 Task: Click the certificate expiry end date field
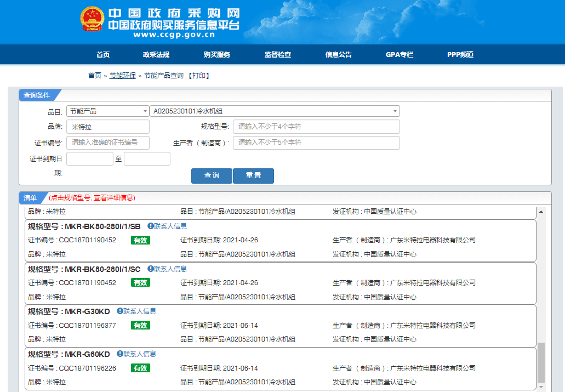click(147, 158)
